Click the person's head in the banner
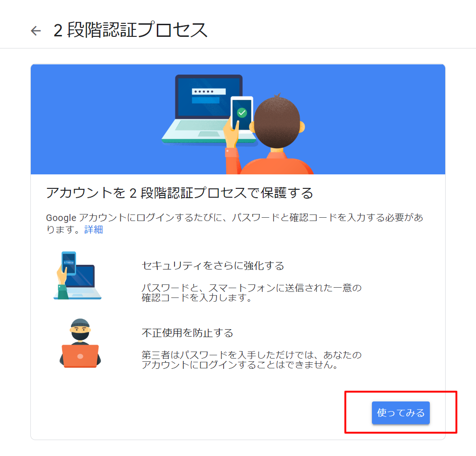 coord(277,121)
